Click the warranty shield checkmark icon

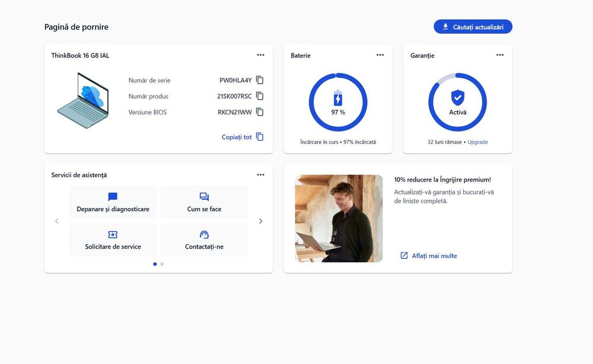[458, 97]
